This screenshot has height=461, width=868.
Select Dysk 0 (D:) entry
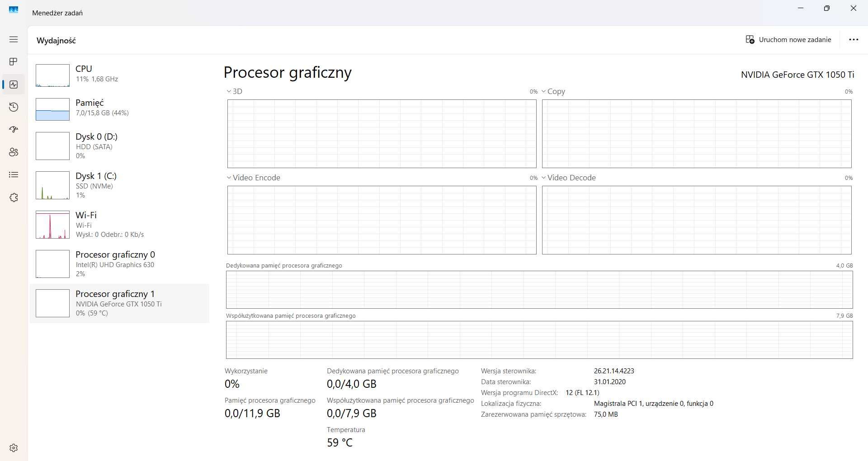point(120,146)
